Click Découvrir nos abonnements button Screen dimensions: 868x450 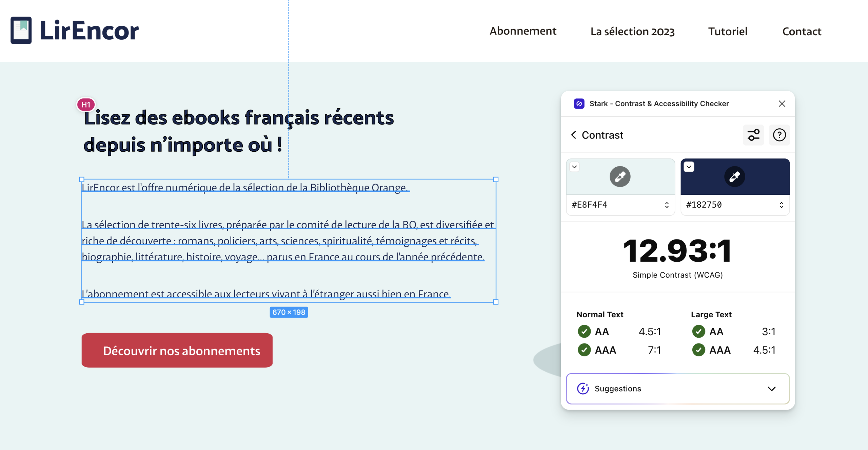[177, 350]
